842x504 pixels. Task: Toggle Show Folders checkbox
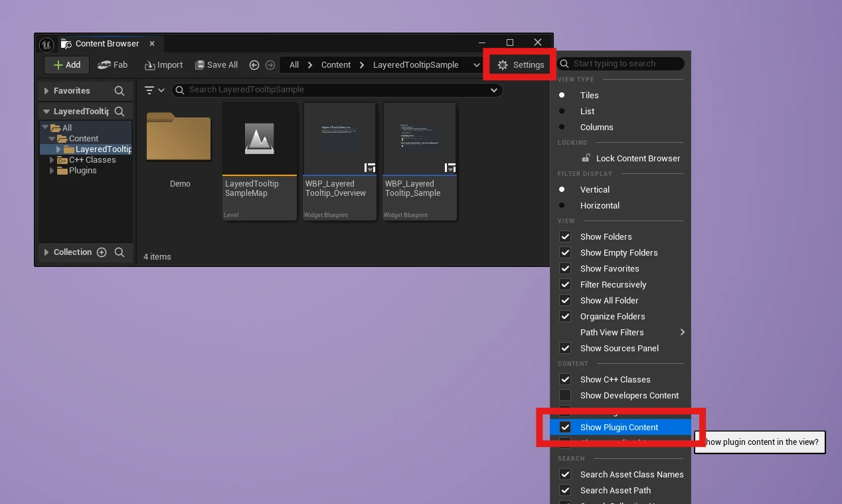[565, 237]
